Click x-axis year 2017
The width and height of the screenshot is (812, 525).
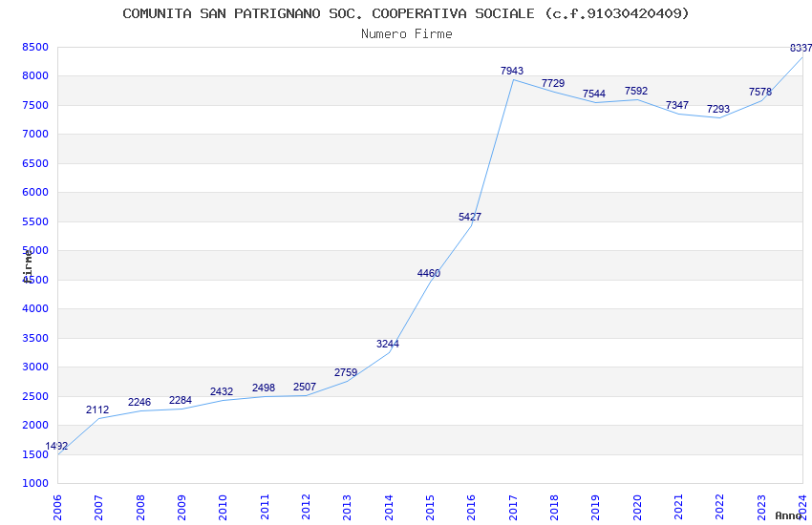pos(513,507)
